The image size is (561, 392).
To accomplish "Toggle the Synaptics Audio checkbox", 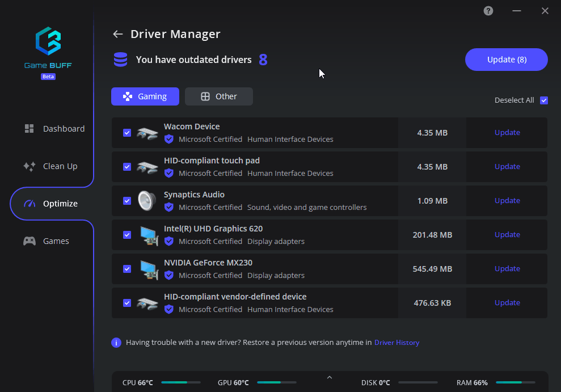I will (127, 201).
